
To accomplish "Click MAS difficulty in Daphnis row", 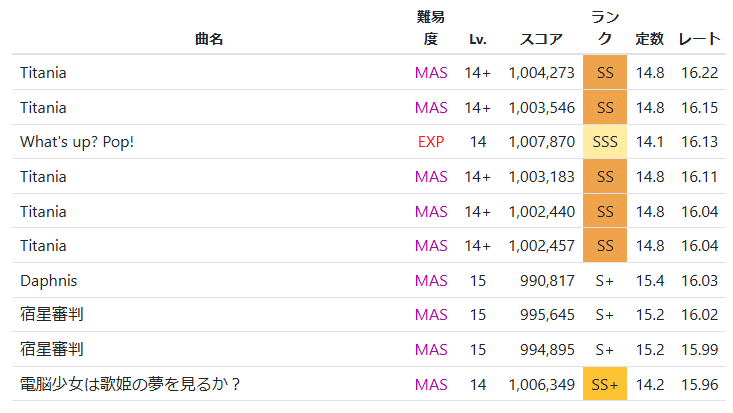I will tap(431, 281).
